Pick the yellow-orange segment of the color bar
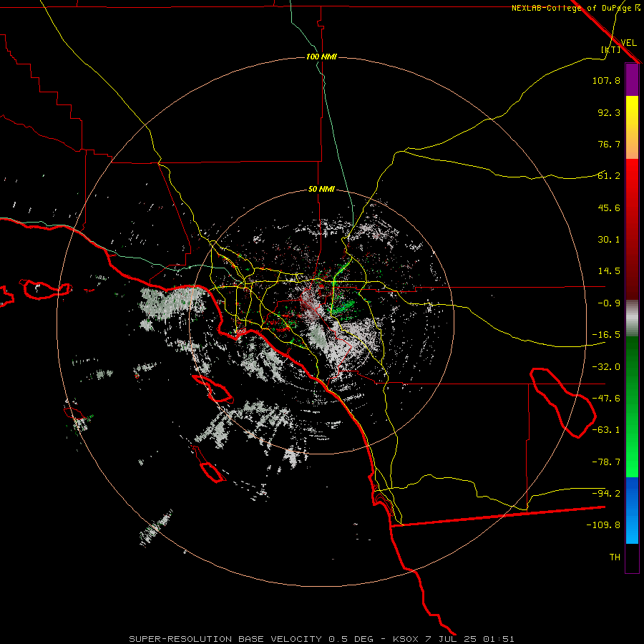Screen dimensions: 644x644 click(632, 127)
